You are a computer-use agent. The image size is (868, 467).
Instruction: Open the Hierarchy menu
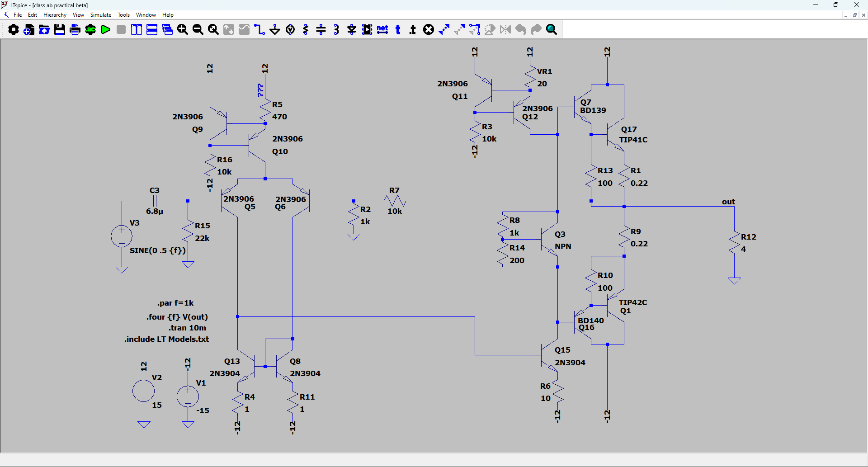point(55,15)
